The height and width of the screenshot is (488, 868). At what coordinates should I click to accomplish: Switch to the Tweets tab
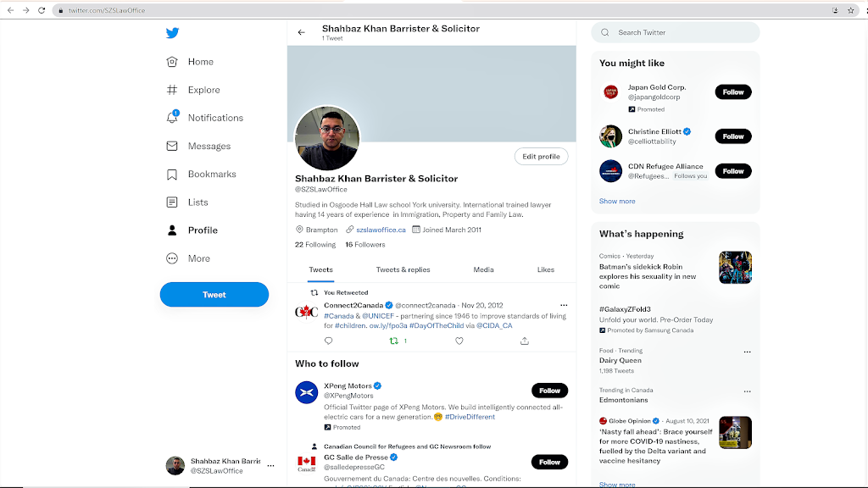pyautogui.click(x=321, y=270)
